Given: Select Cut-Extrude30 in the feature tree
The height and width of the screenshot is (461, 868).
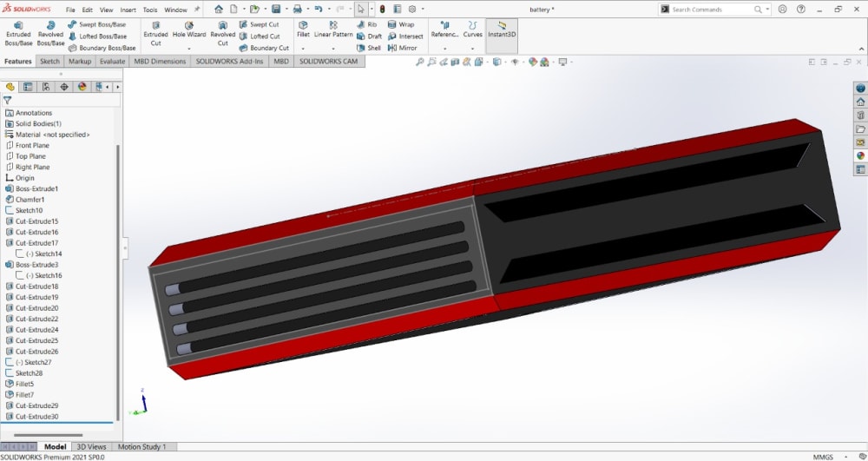Looking at the screenshot, I should [36, 416].
